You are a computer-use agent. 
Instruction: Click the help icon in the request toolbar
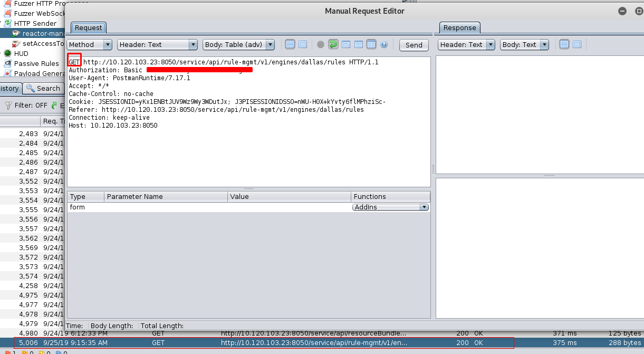click(x=384, y=44)
